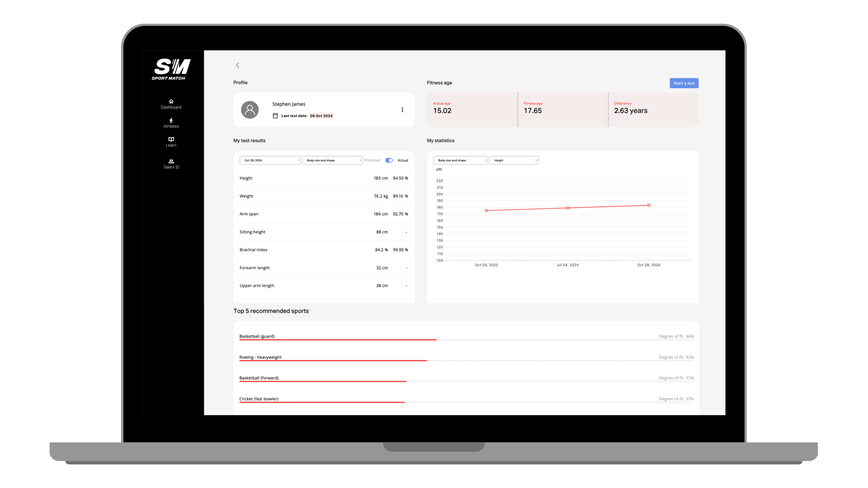Click the Basketball (guard) fit progress bar
Image resolution: width=868 pixels, height=488 pixels.
[x=466, y=340]
